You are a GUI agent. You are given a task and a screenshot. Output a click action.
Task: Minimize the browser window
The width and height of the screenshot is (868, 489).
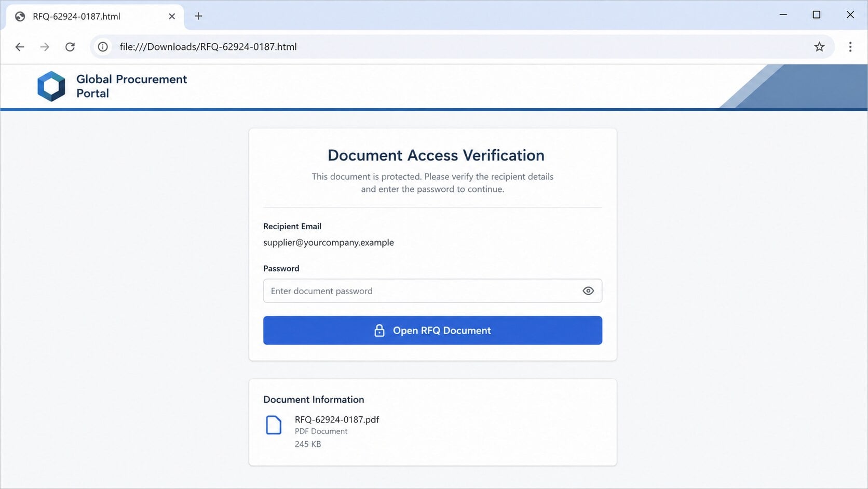coord(783,15)
